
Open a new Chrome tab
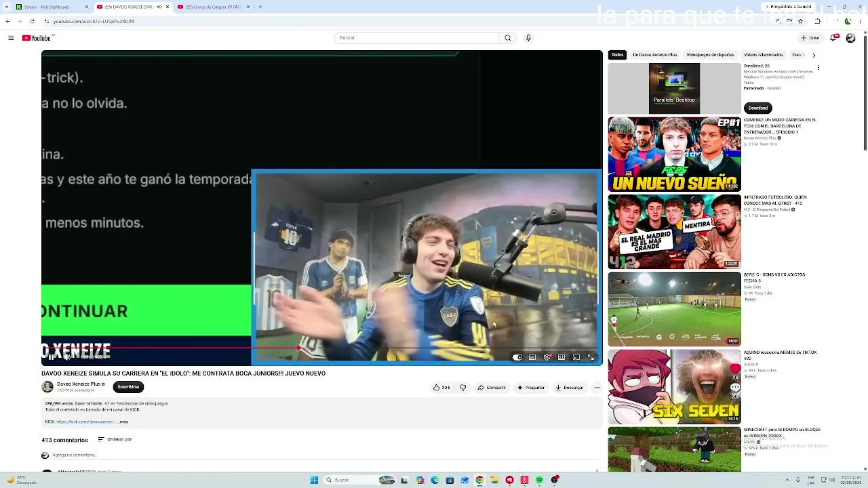pyautogui.click(x=260, y=7)
